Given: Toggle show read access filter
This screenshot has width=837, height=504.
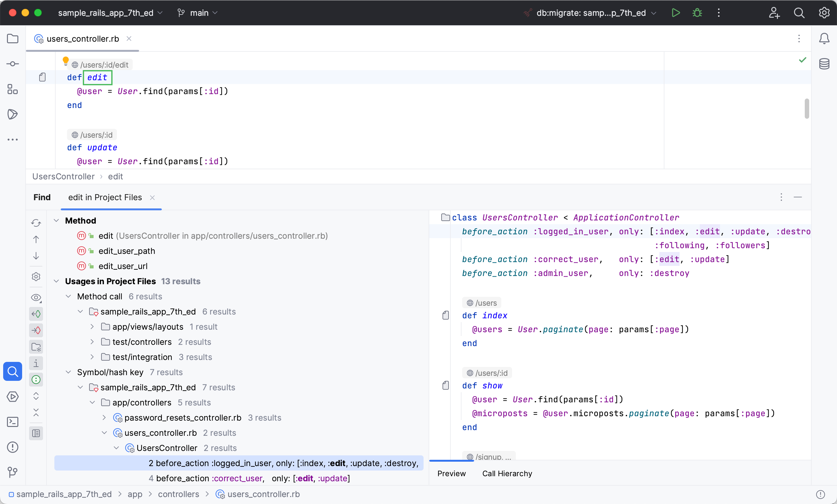Looking at the screenshot, I should [x=36, y=314].
